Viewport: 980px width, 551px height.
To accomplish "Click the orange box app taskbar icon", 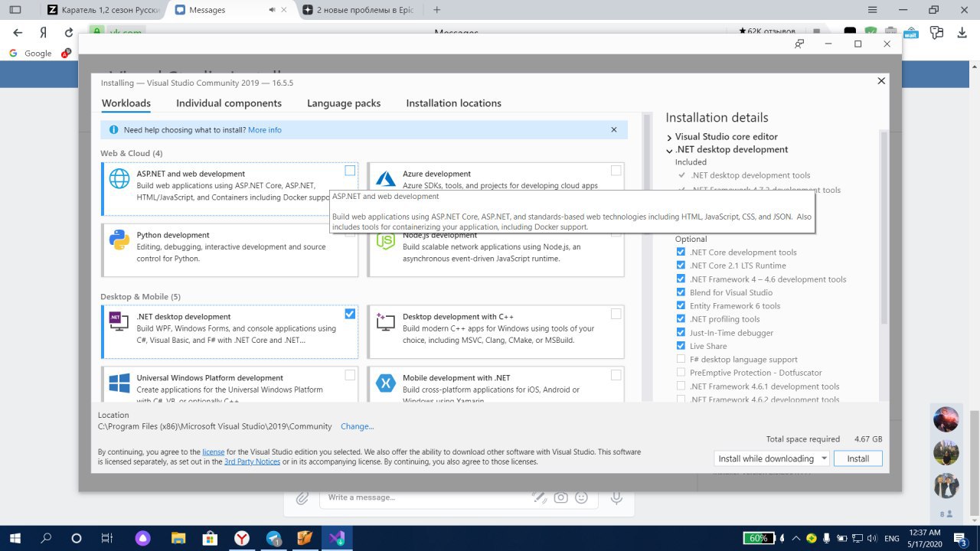I will pos(305,538).
